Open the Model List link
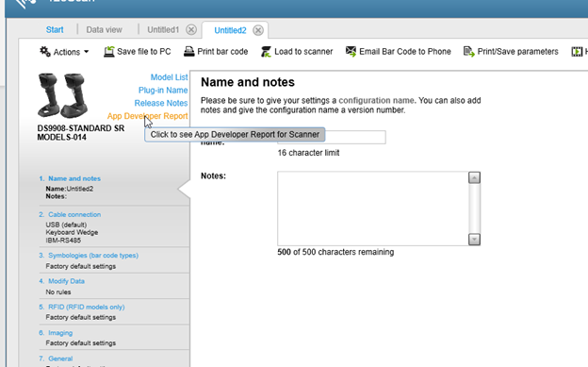 169,77
